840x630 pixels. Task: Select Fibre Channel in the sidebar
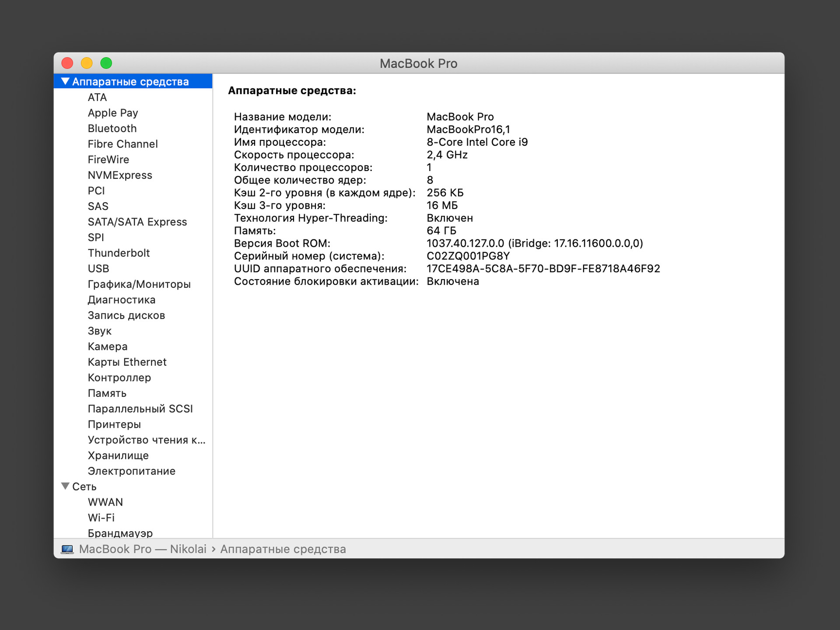click(122, 144)
